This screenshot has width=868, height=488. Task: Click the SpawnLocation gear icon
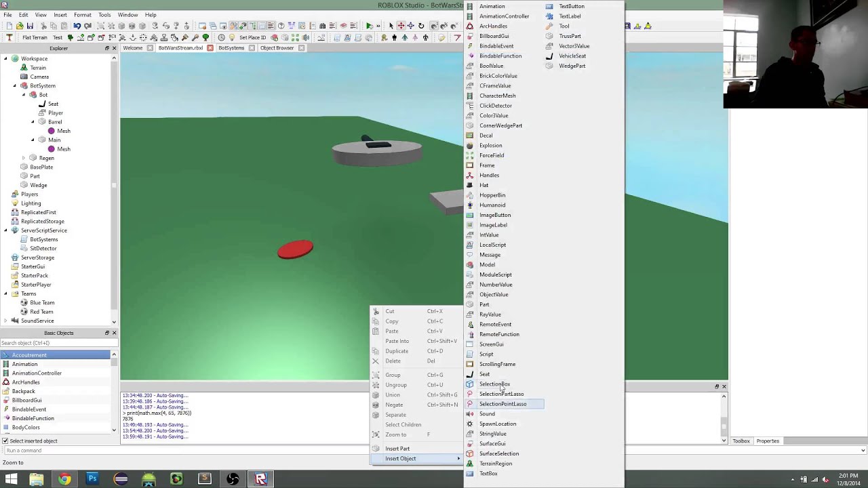pos(469,424)
